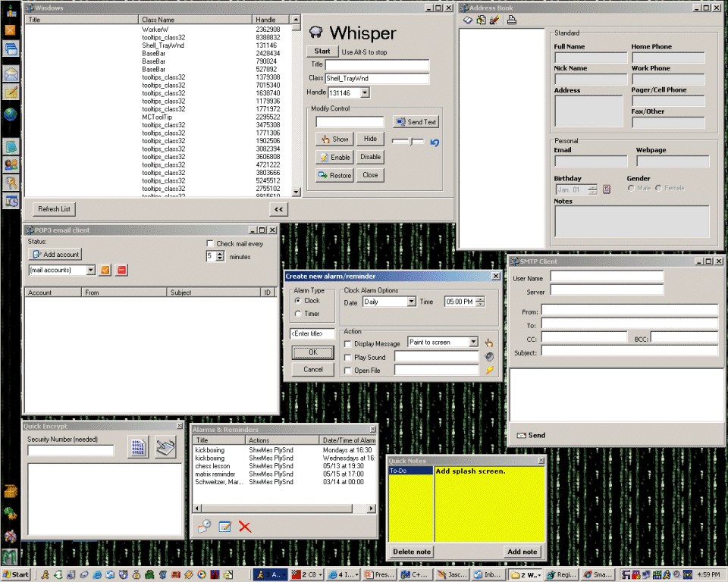The width and height of the screenshot is (728, 582).
Task: Click the open book icon in Address Book
Action: [x=468, y=20]
